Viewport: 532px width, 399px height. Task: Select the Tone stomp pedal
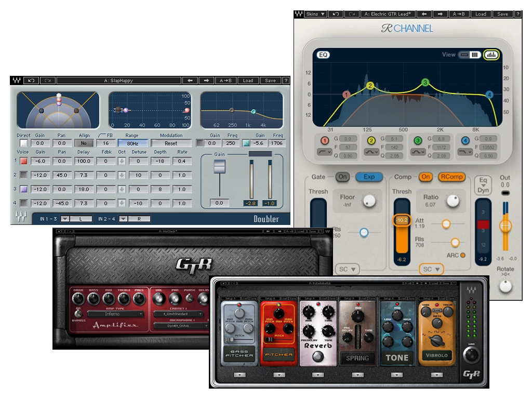pos(397,334)
